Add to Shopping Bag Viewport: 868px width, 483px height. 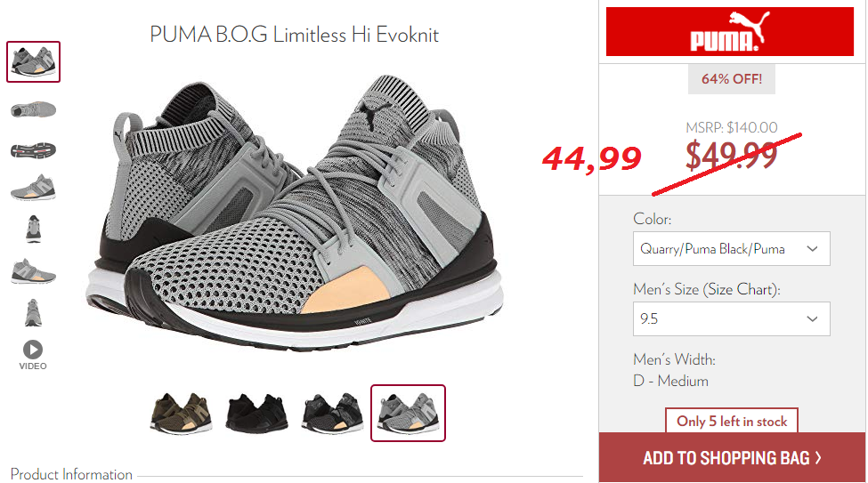tap(732, 457)
